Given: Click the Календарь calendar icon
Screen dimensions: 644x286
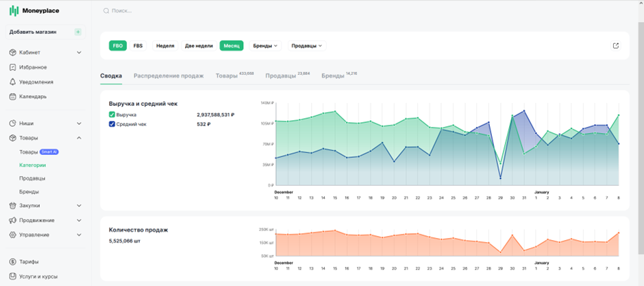Looking at the screenshot, I should click(12, 97).
